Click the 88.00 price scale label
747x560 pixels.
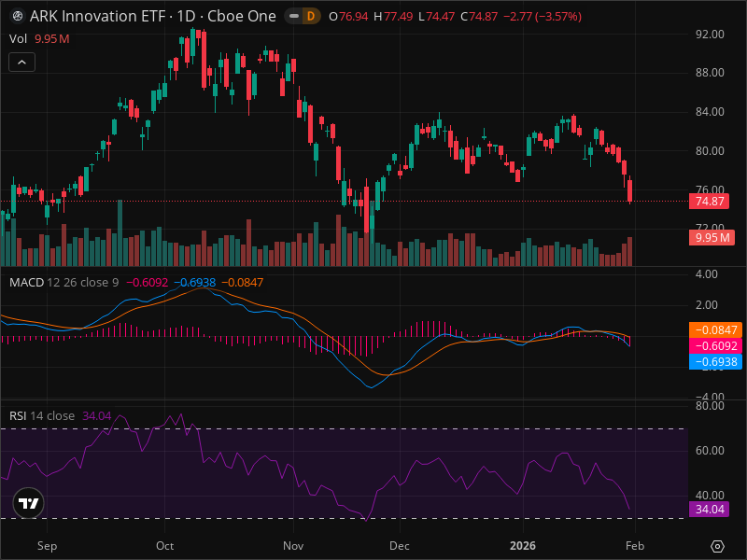710,73
